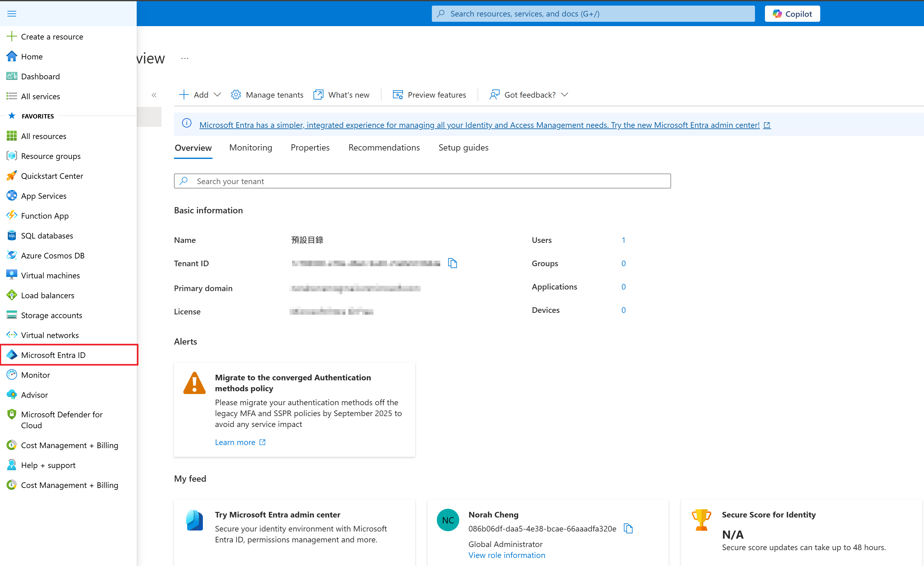Image resolution: width=924 pixels, height=566 pixels.
Task: Collapse the side menu with double chevron
Action: point(154,95)
